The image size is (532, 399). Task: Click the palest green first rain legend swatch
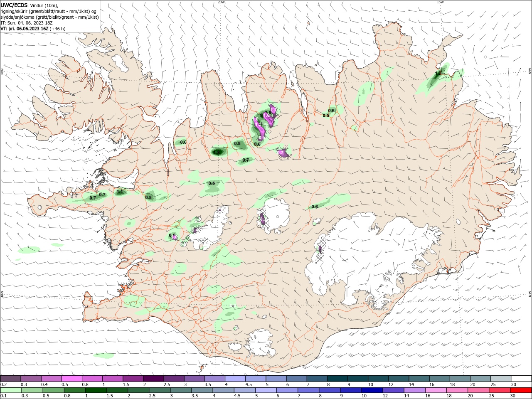tap(11, 390)
